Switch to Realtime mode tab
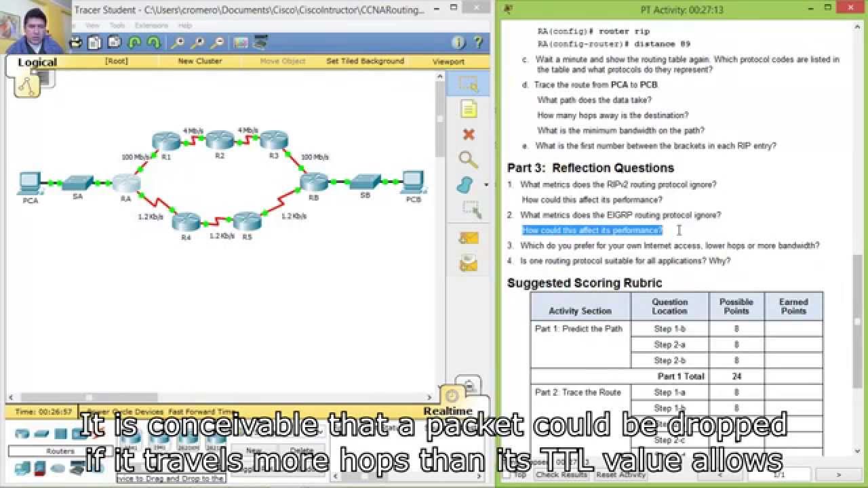Image resolution: width=868 pixels, height=488 pixels. (x=448, y=411)
